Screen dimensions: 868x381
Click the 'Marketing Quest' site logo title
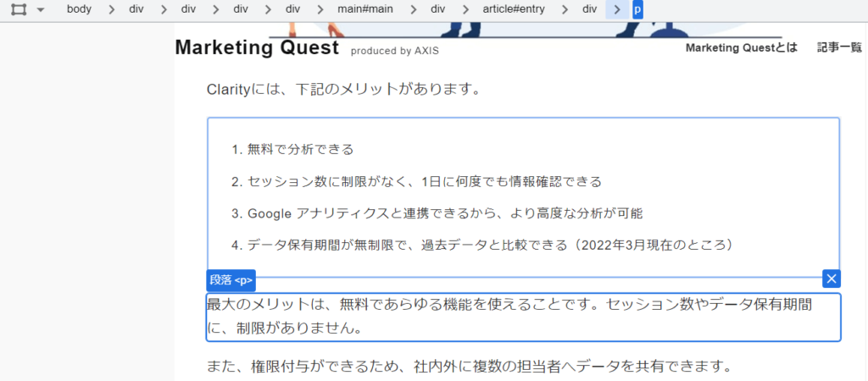(x=257, y=47)
